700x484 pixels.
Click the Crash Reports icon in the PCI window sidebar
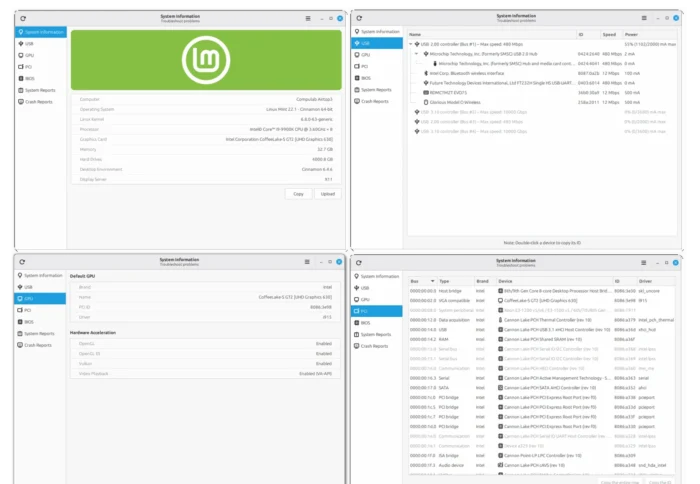356,345
